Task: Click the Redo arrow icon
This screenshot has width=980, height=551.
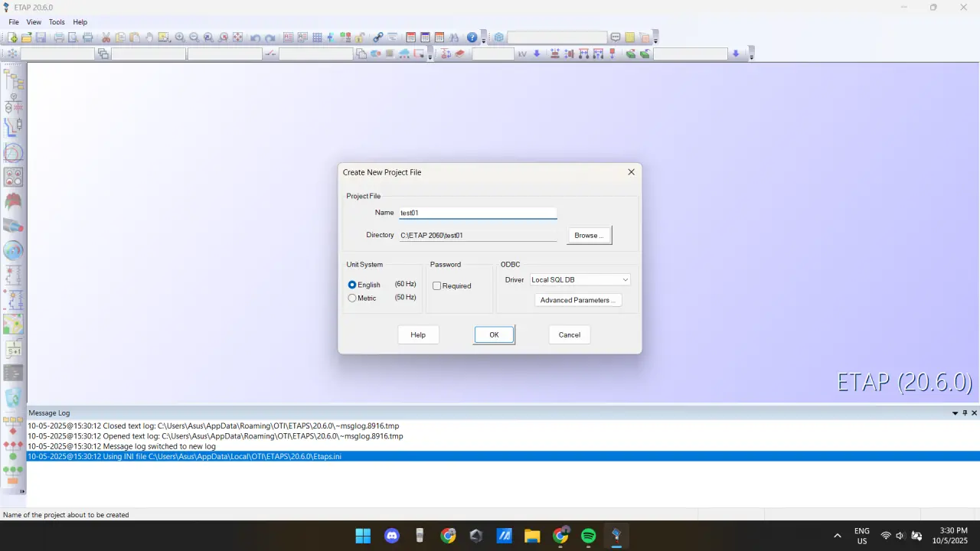Action: click(269, 37)
